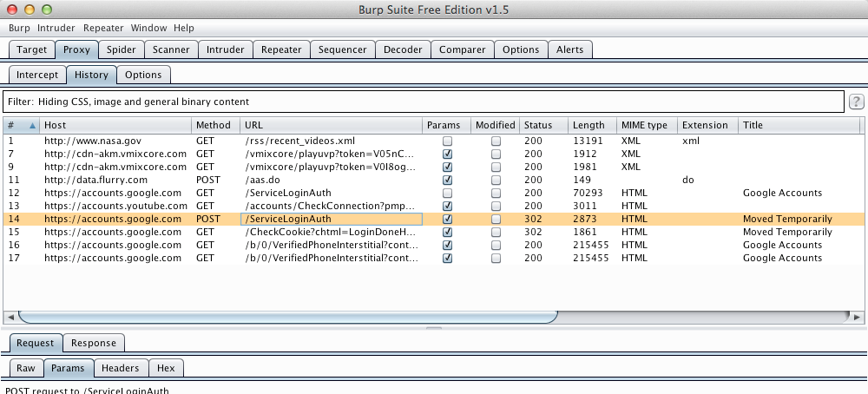Toggle Params checkbox for request 12

(447, 193)
